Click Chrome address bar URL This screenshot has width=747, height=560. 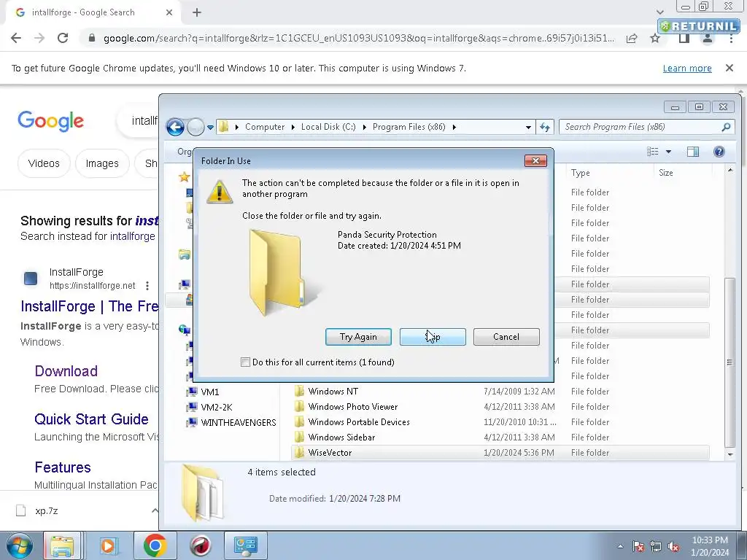(x=358, y=38)
